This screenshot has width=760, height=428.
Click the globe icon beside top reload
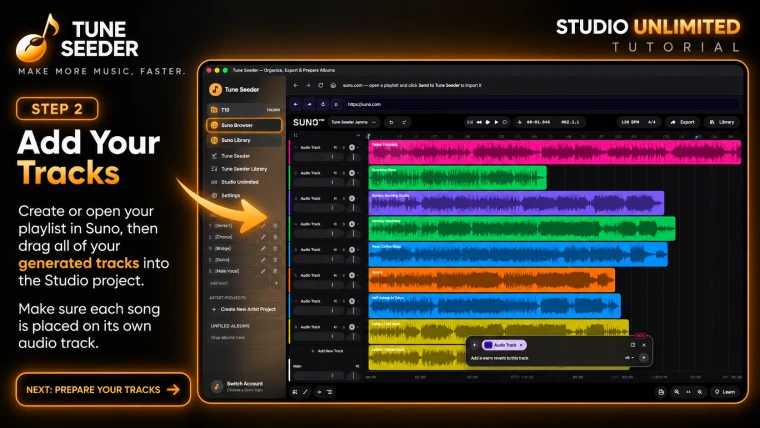[333, 85]
